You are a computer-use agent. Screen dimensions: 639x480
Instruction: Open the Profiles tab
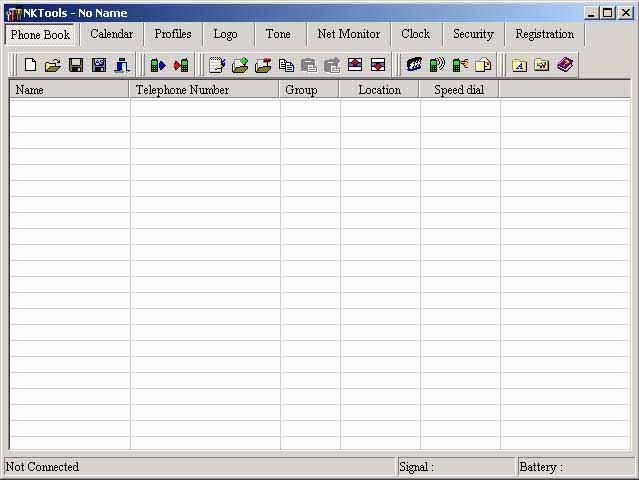[172, 34]
